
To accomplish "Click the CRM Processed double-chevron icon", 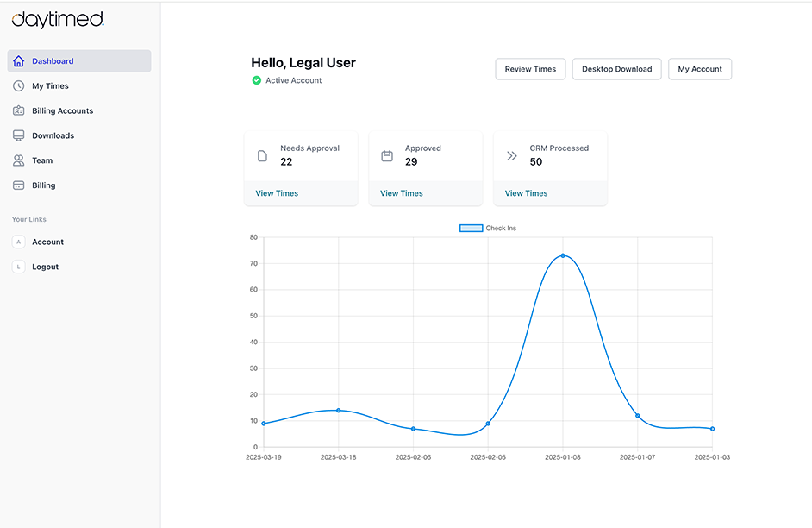I will (x=511, y=156).
